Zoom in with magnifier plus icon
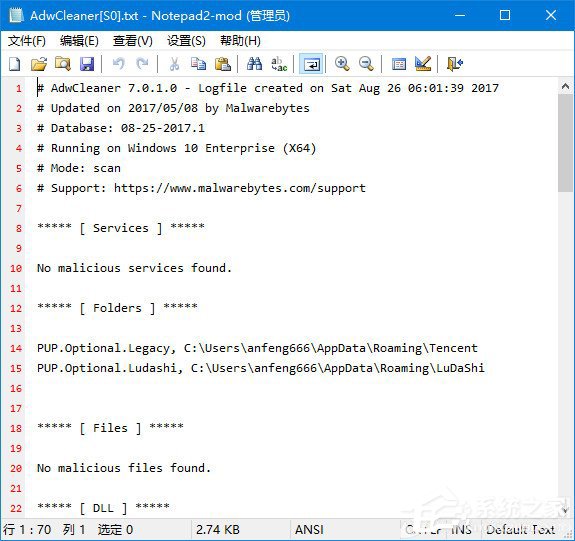575x541 pixels. [342, 64]
